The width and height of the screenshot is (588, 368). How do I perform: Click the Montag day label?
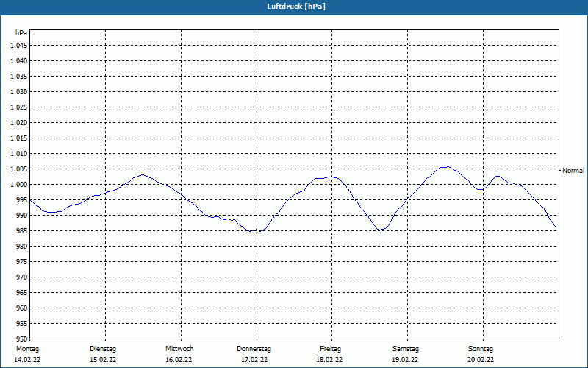click(x=27, y=349)
